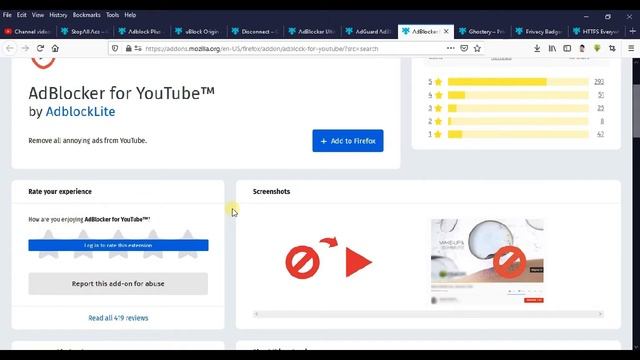Switch to the AdBlocker Ultimate tab
Viewport: 640px width, 360px height.
311,31
